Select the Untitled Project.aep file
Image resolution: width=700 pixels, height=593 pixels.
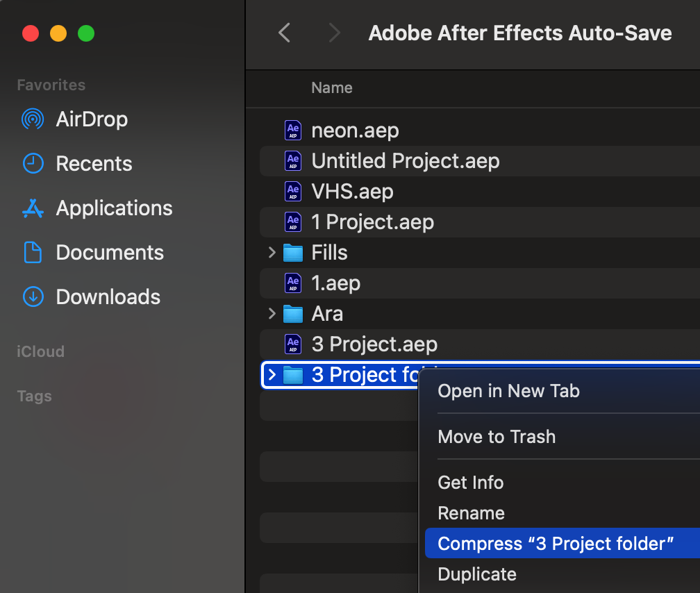[405, 161]
